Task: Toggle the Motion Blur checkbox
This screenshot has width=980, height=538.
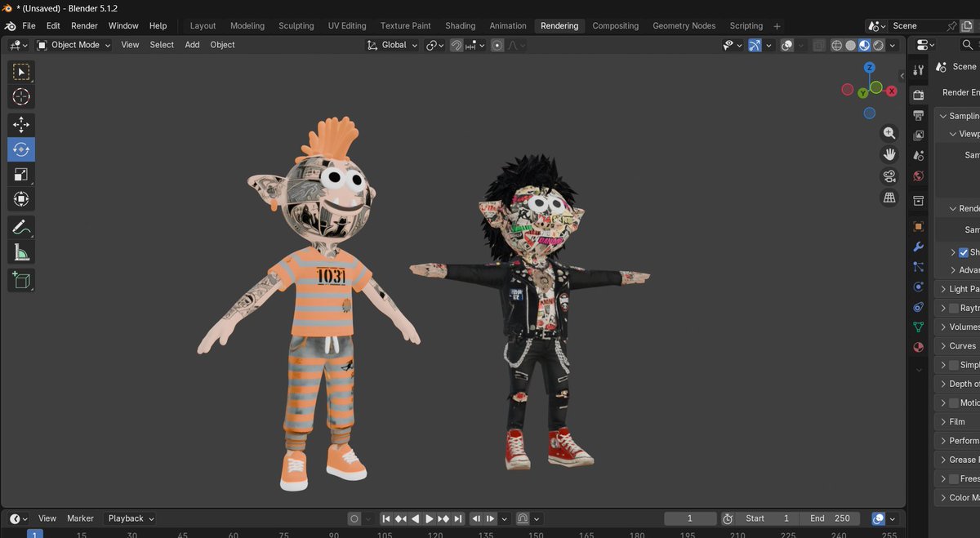Action: [953, 403]
